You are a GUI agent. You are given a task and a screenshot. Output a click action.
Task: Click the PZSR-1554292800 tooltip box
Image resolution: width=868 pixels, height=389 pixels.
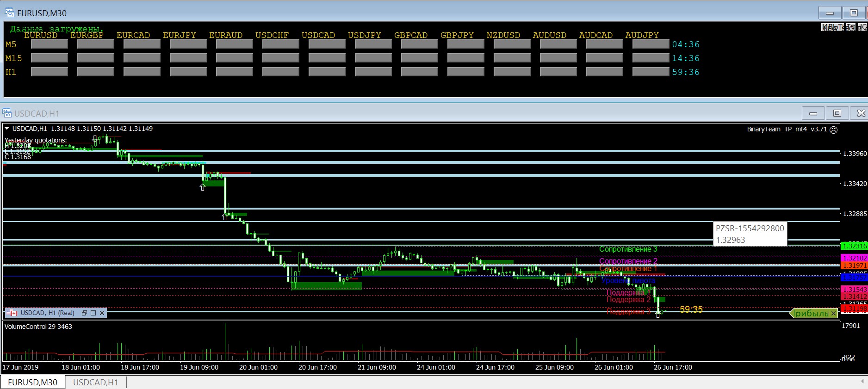(750, 234)
